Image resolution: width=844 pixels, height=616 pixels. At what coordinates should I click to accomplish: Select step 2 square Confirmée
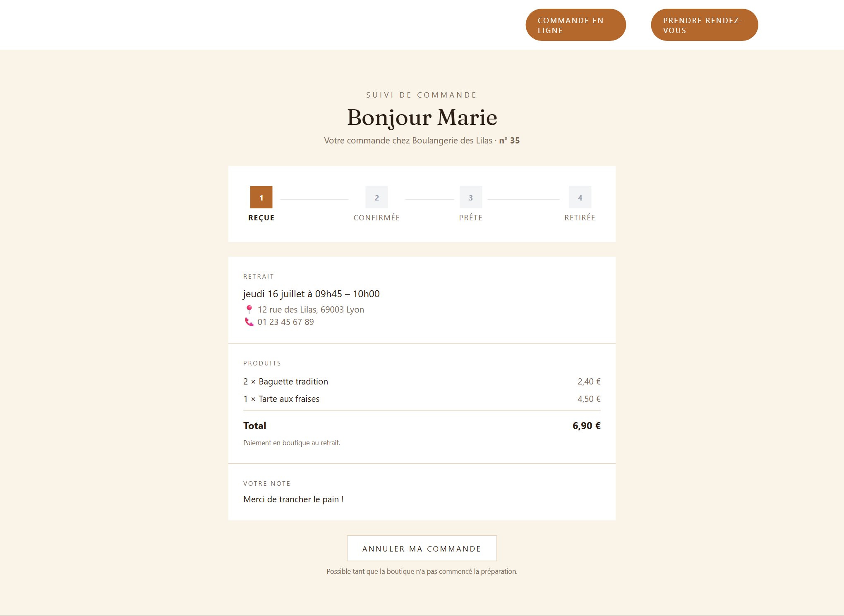tap(376, 197)
